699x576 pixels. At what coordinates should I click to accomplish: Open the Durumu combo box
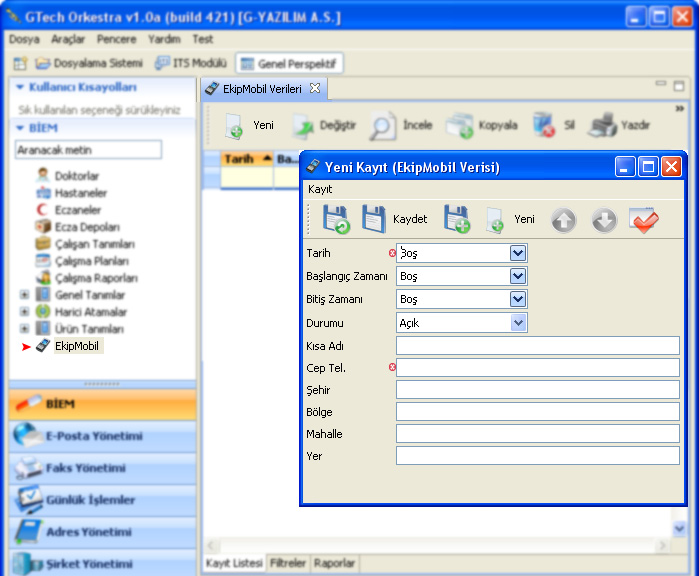coord(517,323)
